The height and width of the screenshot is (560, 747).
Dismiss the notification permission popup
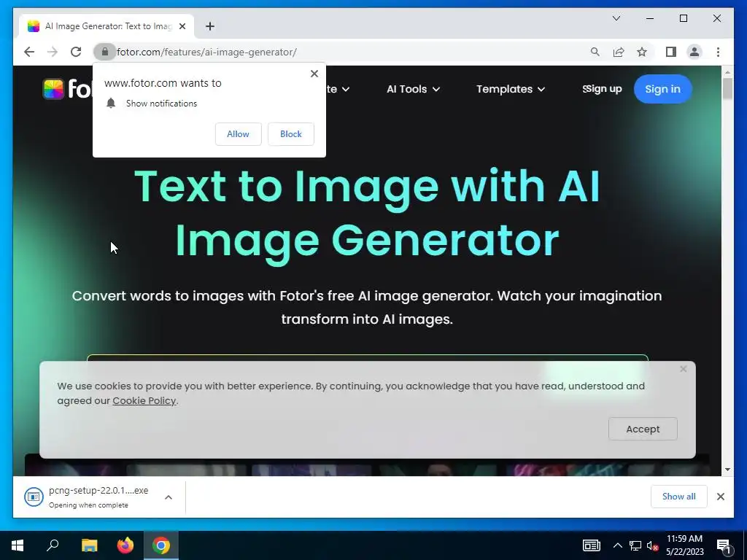314,74
